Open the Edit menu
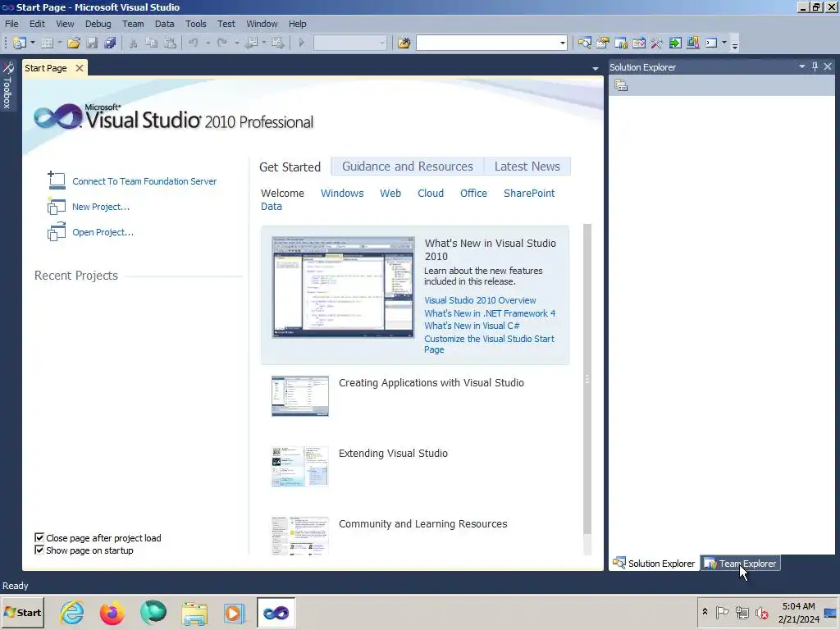Viewport: 840px width, 630px height. tap(37, 24)
